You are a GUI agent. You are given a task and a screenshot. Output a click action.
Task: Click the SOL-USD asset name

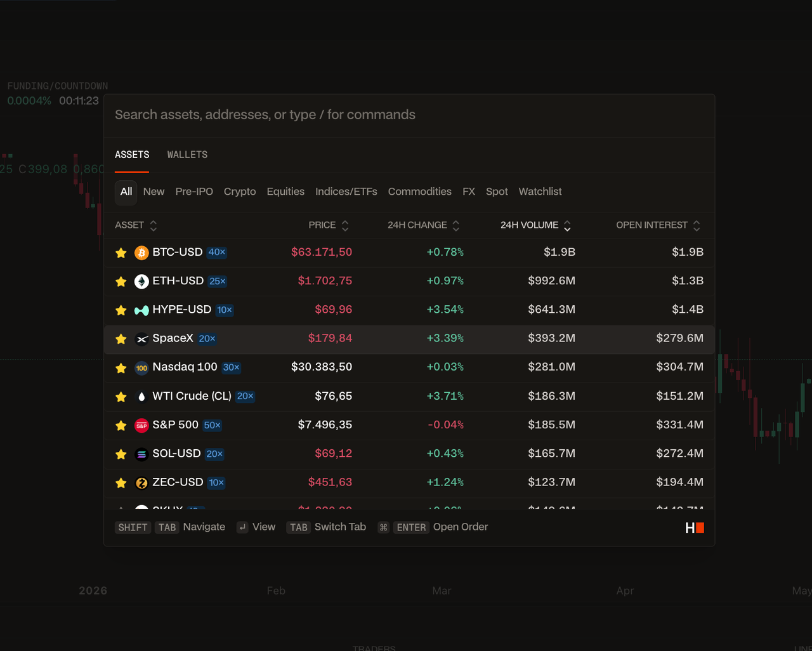coord(177,454)
